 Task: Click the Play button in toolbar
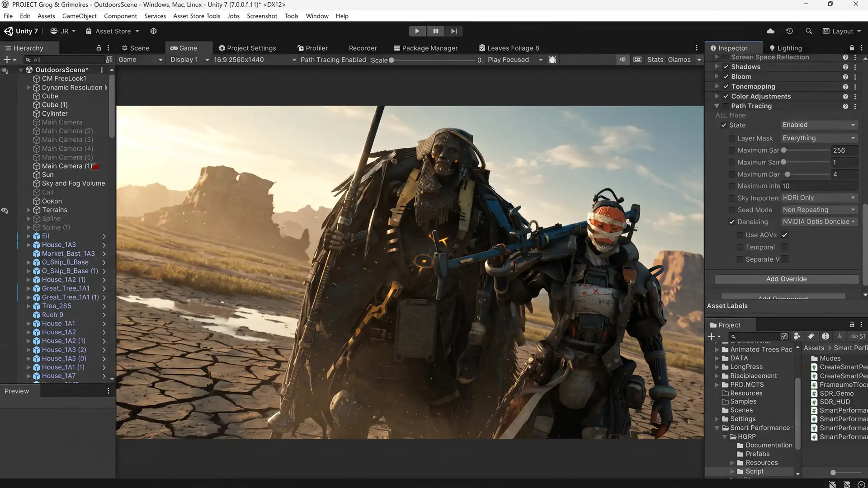point(417,31)
